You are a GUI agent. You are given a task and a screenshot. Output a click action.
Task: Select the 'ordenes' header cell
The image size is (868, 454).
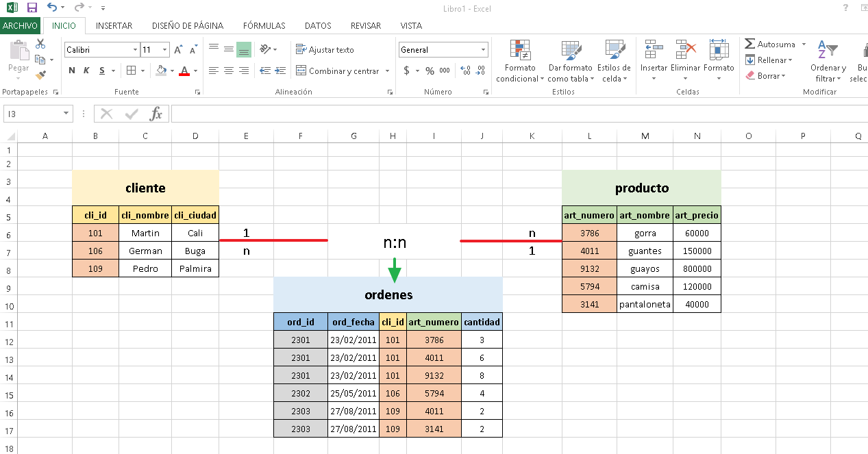click(388, 295)
